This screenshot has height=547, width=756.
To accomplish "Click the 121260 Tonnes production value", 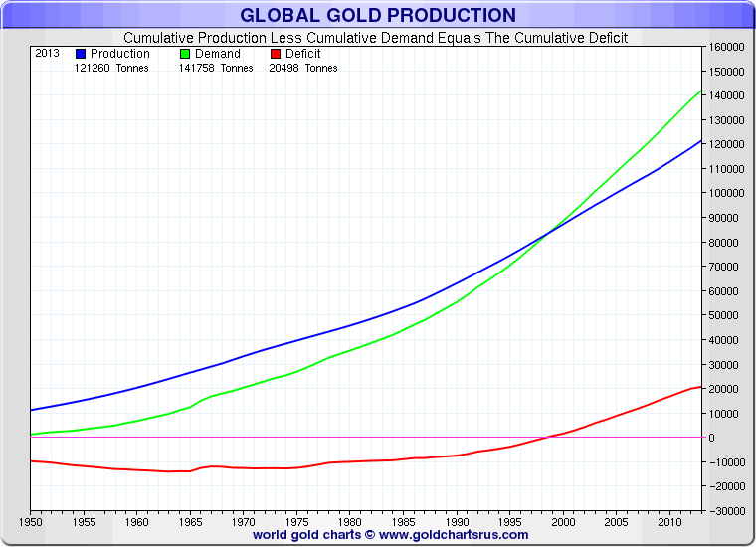I will click(x=111, y=68).
